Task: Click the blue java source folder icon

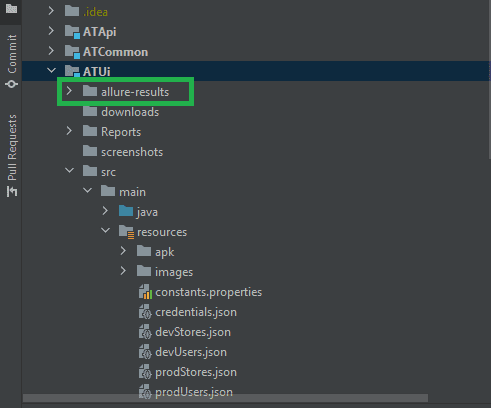Action: (126, 211)
